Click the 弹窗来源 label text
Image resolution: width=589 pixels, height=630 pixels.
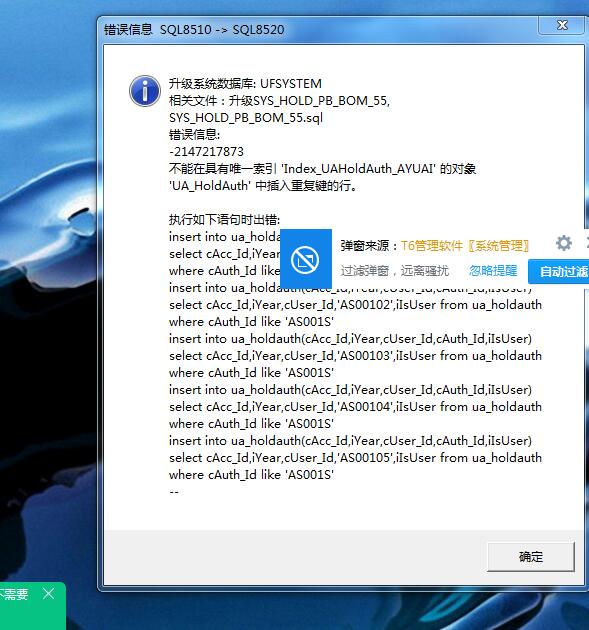point(369,245)
